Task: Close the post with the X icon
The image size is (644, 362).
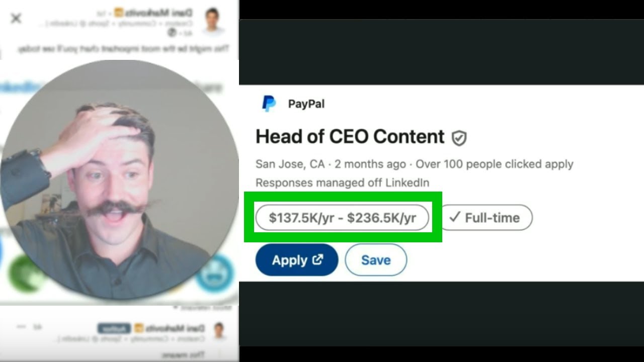Action: pyautogui.click(x=16, y=19)
